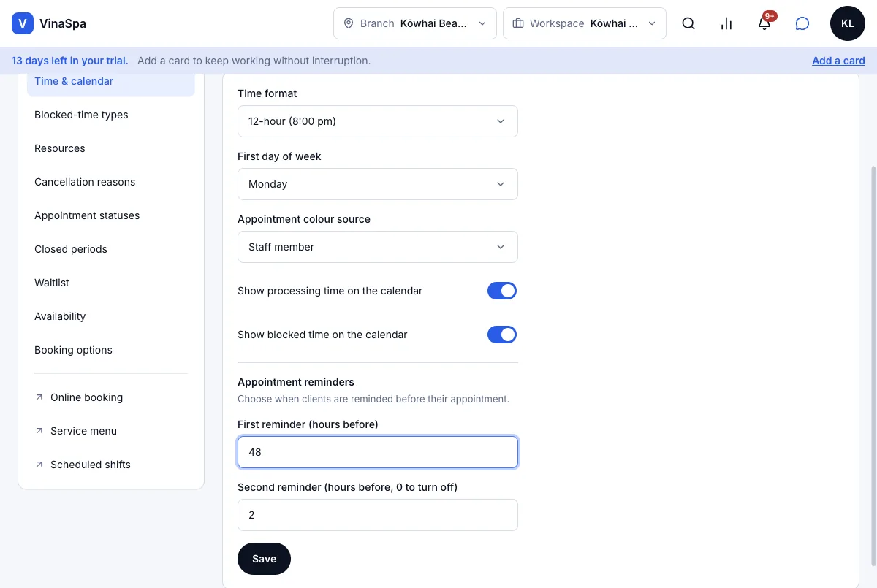This screenshot has height=588, width=877.
Task: Click the external arrow beside Scheduled shifts
Action: pos(39,465)
